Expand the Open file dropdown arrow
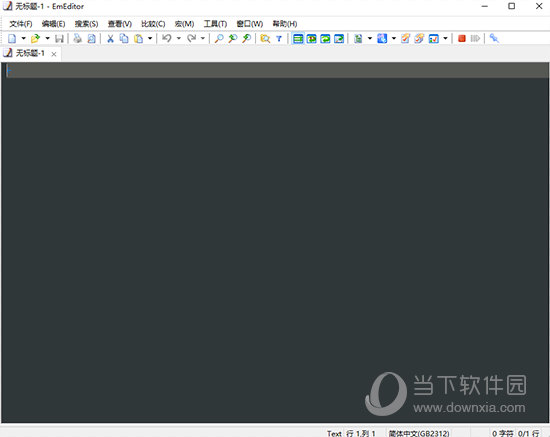 47,38
